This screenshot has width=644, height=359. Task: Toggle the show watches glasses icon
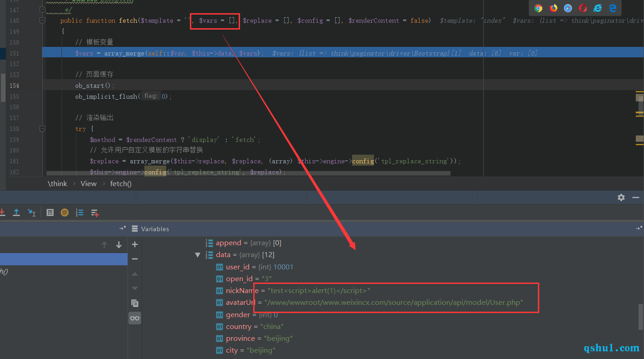click(x=135, y=318)
